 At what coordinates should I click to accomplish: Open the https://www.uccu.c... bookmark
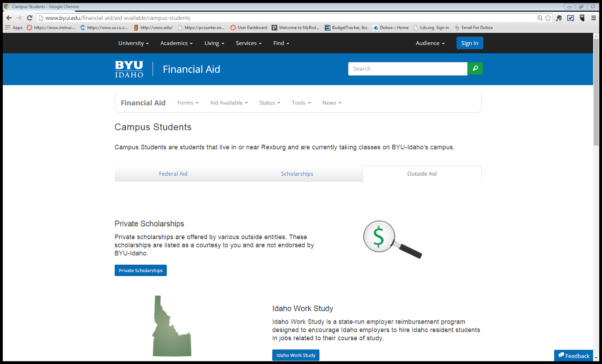(x=104, y=27)
